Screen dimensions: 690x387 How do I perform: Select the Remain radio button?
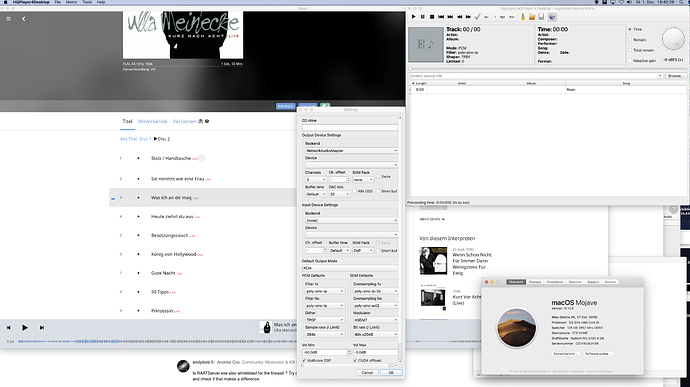click(630, 40)
